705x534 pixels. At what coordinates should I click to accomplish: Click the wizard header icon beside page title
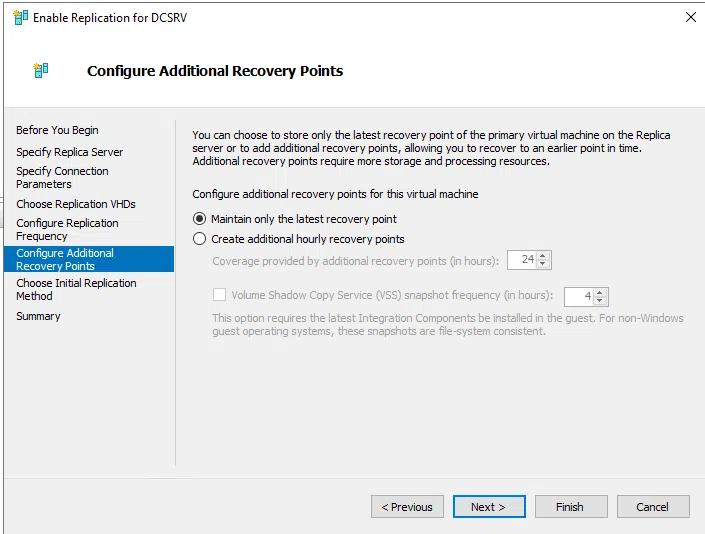point(40,71)
